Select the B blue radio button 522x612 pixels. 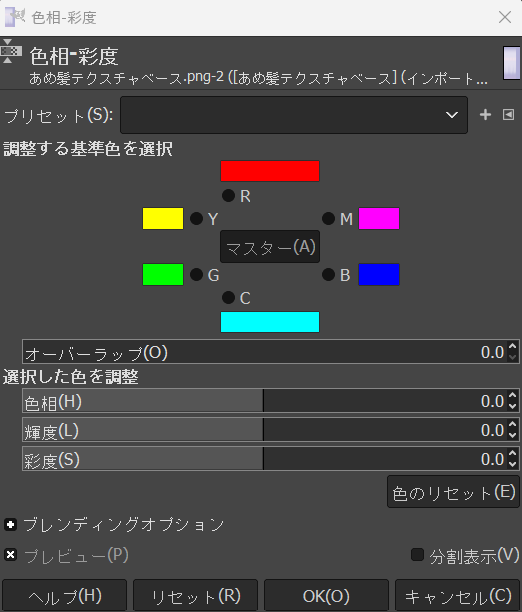tap(328, 275)
